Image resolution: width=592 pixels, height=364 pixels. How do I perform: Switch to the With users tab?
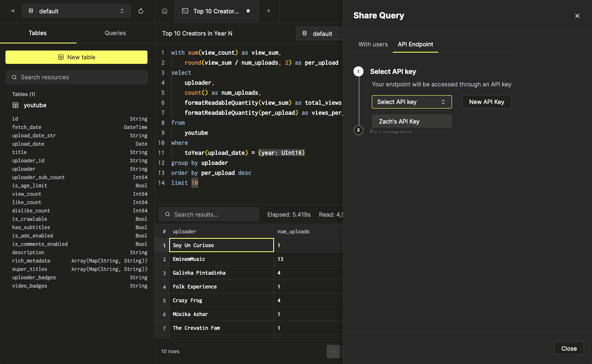tap(373, 44)
